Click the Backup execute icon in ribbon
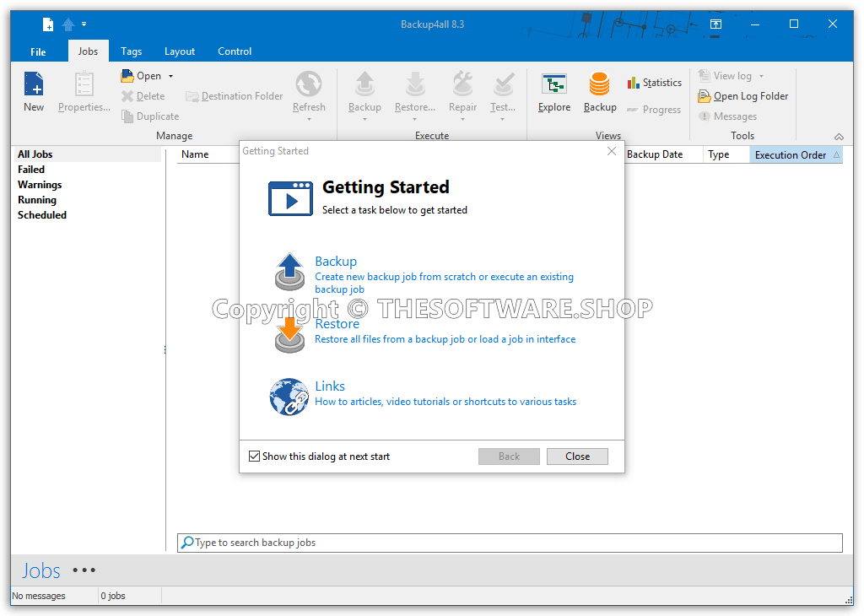The image size is (864, 616). pos(364,84)
